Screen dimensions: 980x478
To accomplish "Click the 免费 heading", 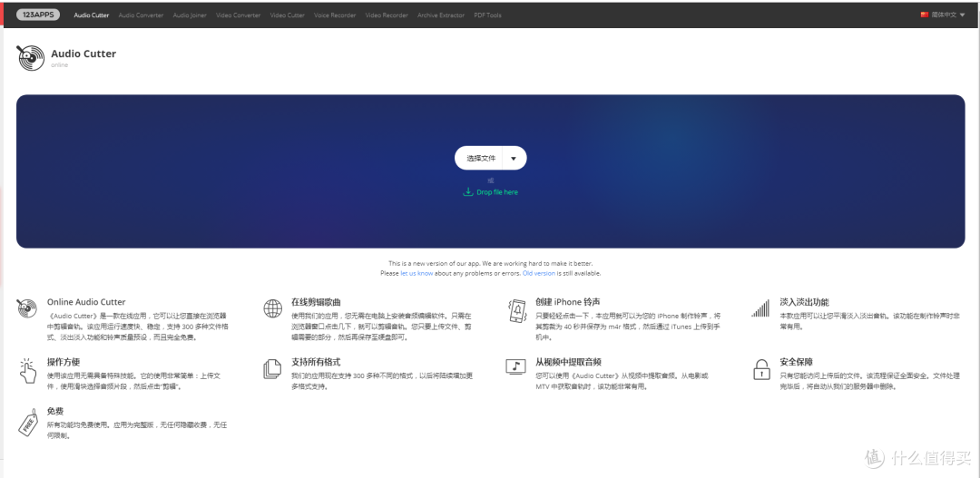I will (55, 411).
